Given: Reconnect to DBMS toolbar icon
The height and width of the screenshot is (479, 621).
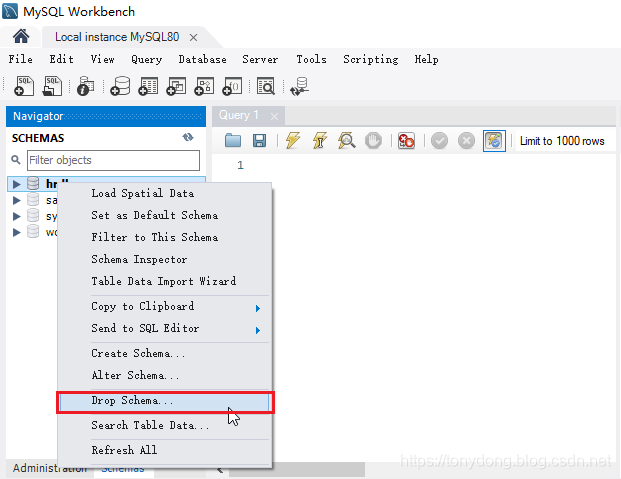Looking at the screenshot, I should (299, 86).
